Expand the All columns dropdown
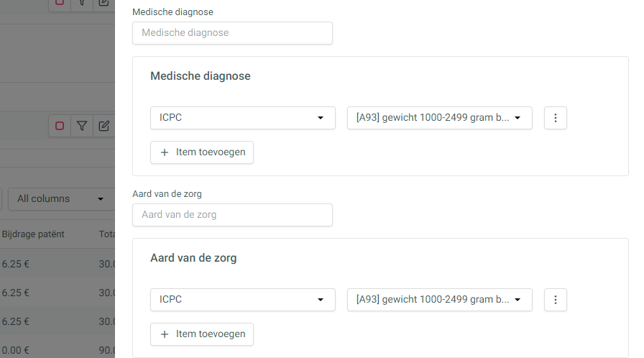 pyautogui.click(x=61, y=198)
